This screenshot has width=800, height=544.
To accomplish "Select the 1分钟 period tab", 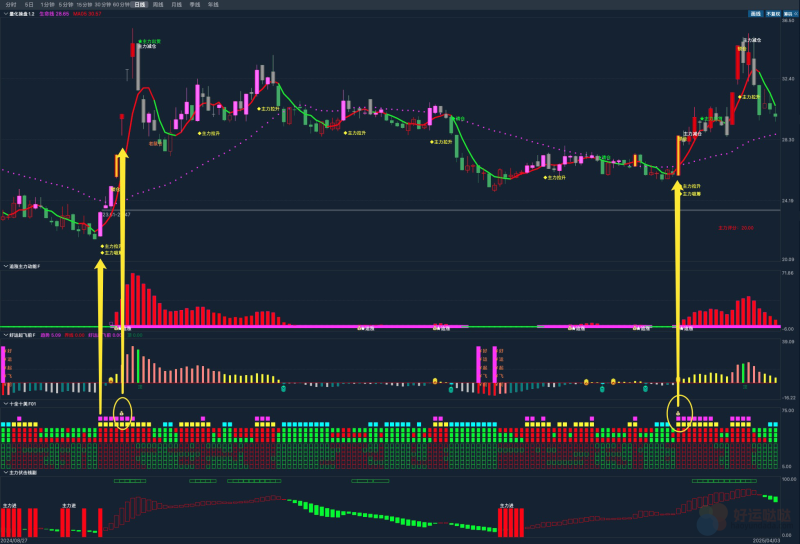I will click(x=47, y=5).
